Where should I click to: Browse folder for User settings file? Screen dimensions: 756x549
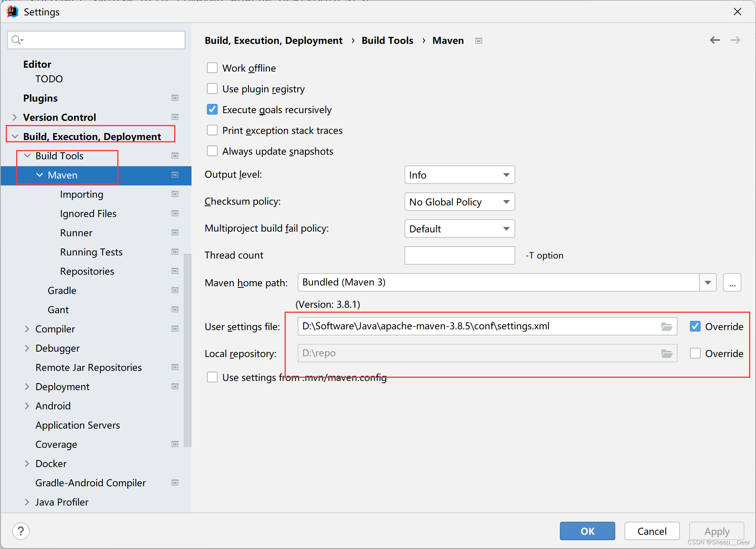(667, 327)
